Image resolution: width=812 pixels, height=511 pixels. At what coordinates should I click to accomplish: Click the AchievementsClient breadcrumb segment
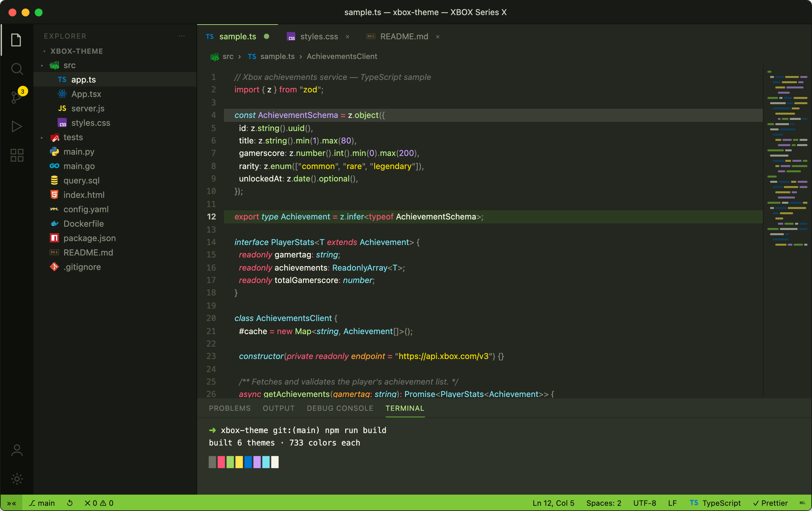(341, 56)
